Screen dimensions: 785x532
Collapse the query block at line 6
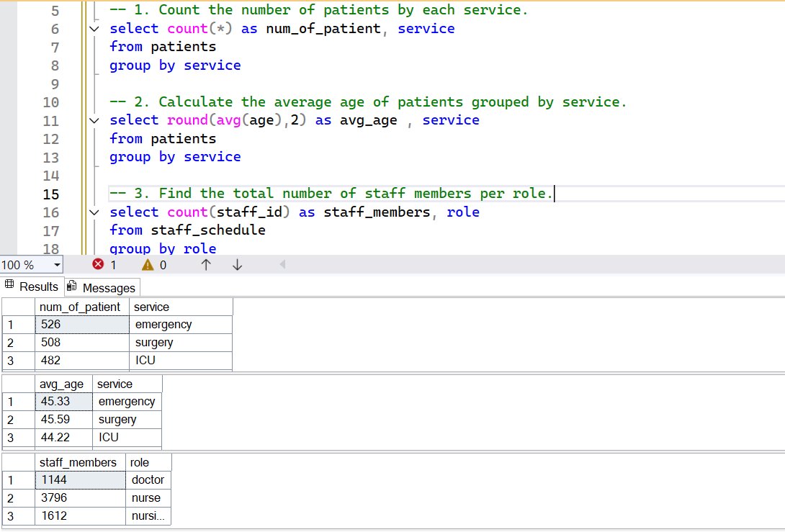(x=94, y=29)
